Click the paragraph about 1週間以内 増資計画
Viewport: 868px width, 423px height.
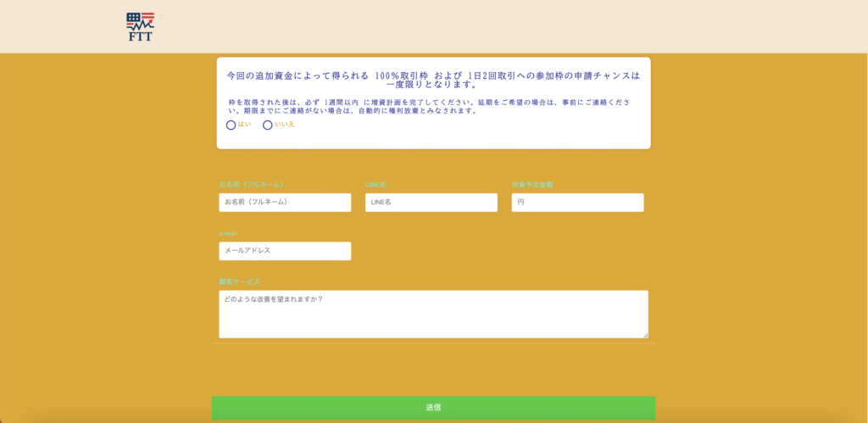point(430,107)
